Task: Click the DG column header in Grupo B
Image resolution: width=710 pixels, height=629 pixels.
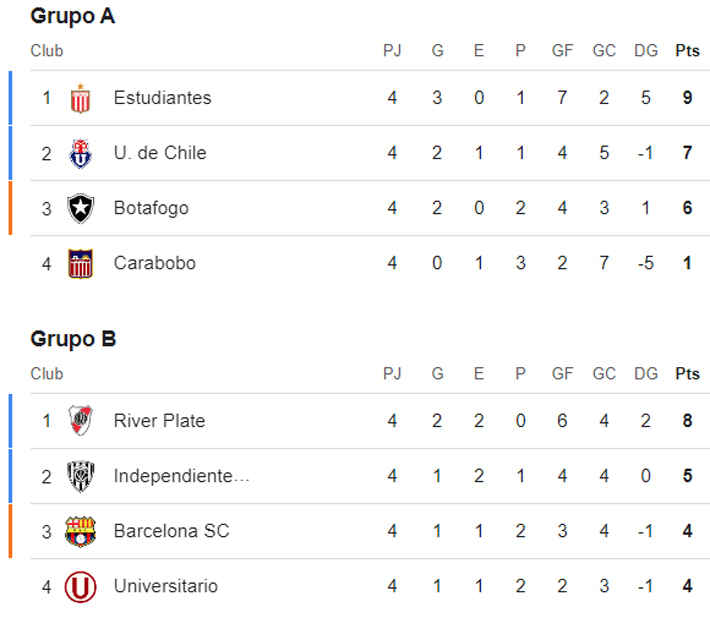Action: pyautogui.click(x=646, y=374)
